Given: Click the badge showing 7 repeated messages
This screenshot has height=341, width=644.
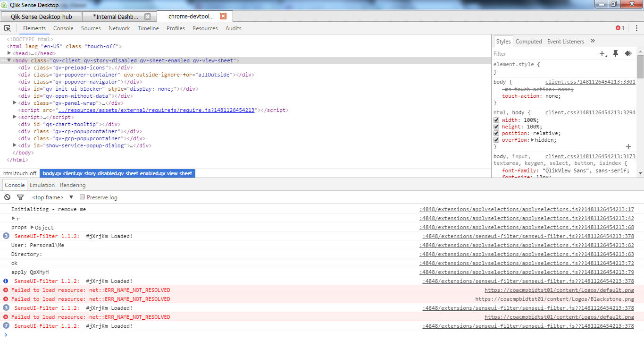Looking at the screenshot, I should click(6, 326).
